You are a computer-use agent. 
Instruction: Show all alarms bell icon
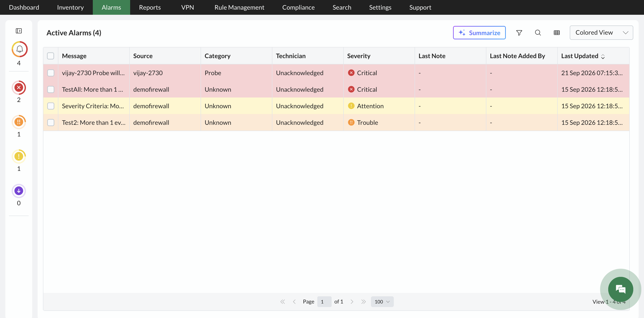pos(19,49)
